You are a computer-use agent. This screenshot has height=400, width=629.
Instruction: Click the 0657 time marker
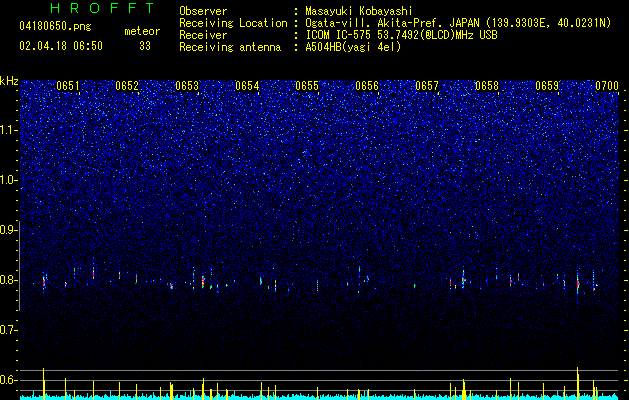point(427,86)
